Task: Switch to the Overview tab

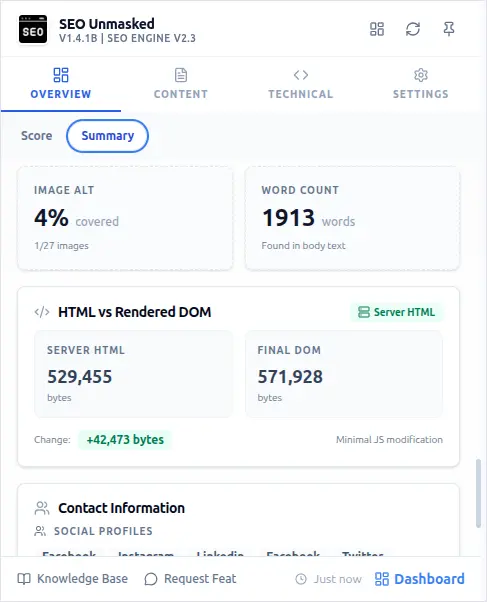Action: click(x=61, y=84)
